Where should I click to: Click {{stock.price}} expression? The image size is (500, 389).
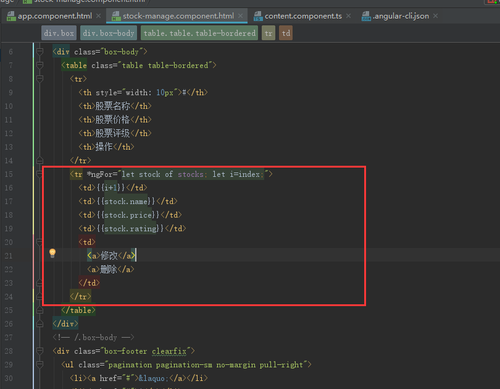pos(128,215)
